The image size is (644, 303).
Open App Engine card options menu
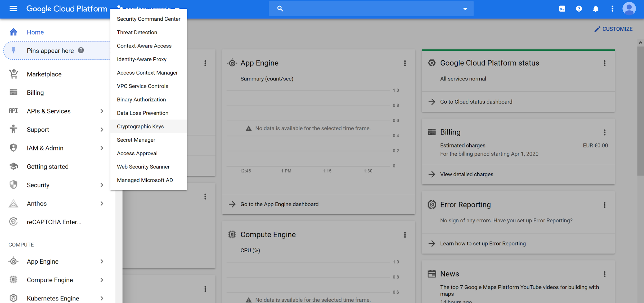[x=405, y=63]
